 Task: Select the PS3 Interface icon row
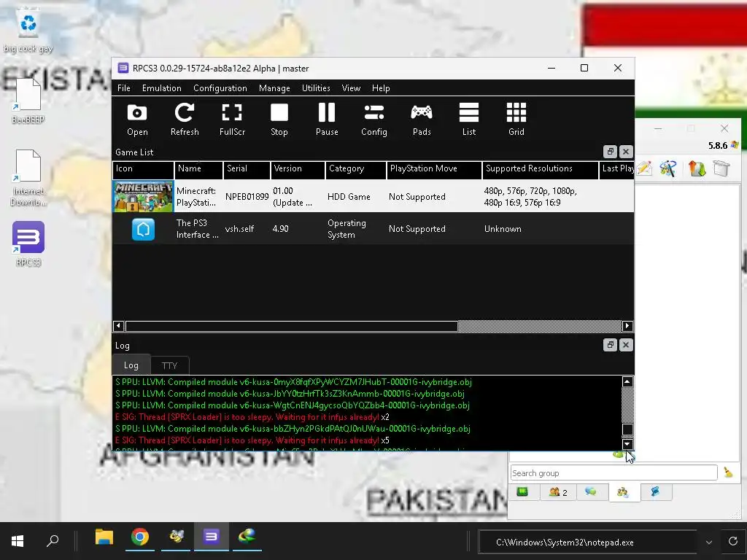(144, 229)
